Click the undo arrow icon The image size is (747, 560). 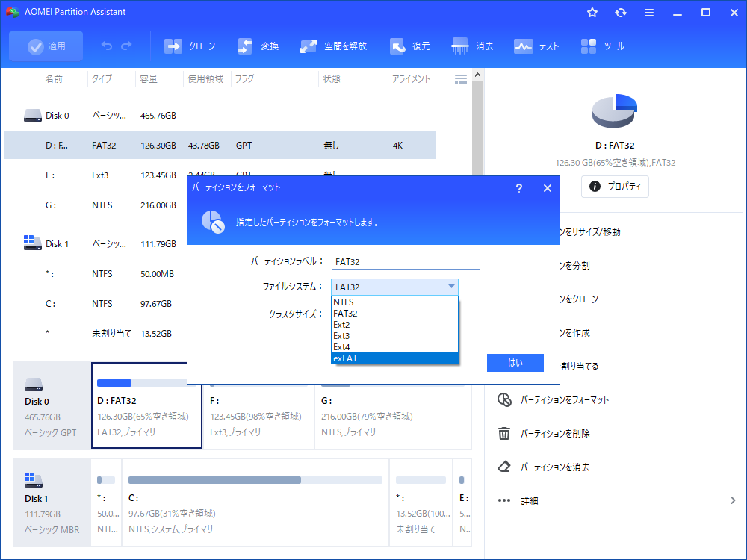click(x=107, y=46)
